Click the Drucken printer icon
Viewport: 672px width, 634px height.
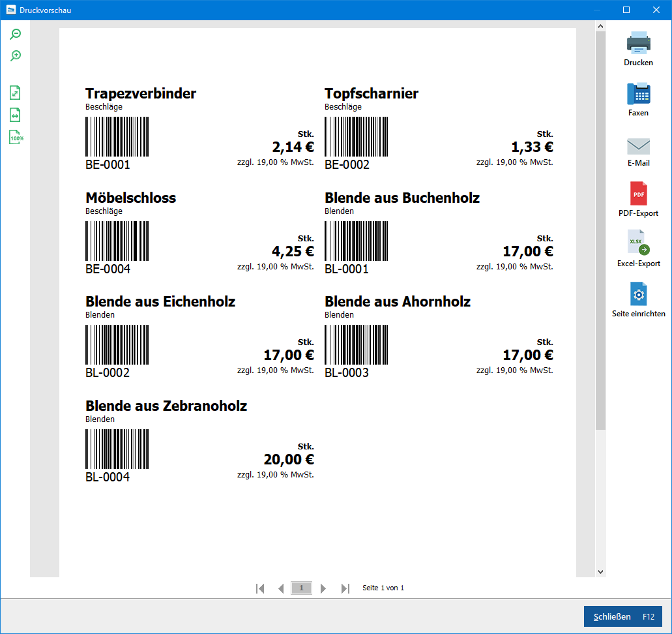coord(639,43)
